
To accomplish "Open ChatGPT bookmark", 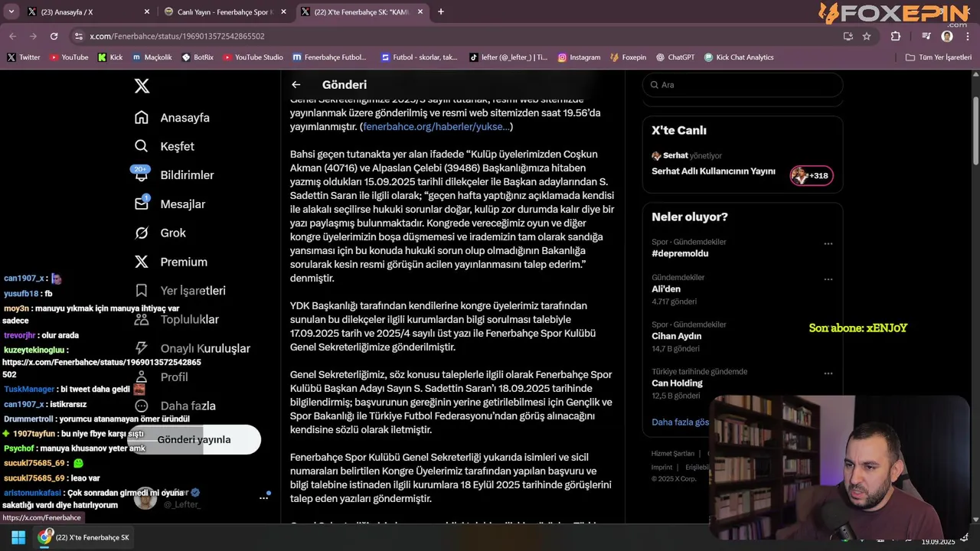I will [x=675, y=57].
